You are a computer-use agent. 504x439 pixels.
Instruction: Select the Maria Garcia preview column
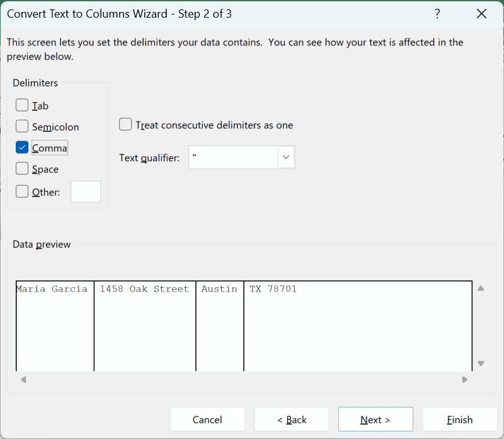55,326
